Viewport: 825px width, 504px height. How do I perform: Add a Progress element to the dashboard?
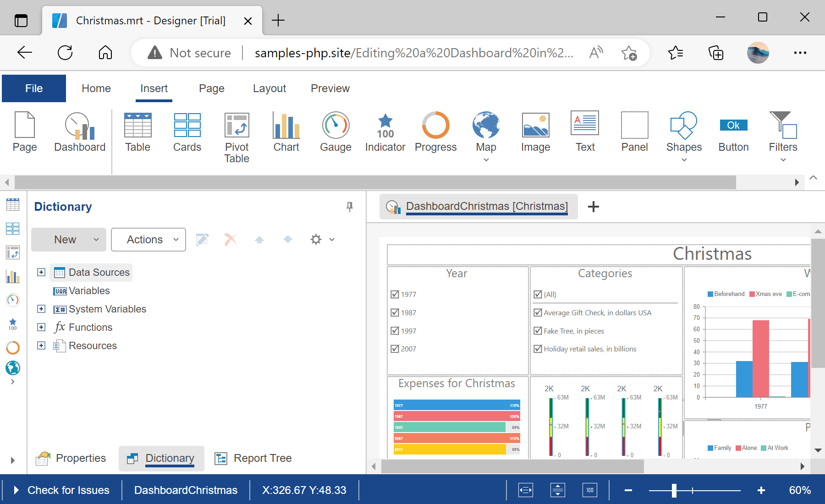435,131
